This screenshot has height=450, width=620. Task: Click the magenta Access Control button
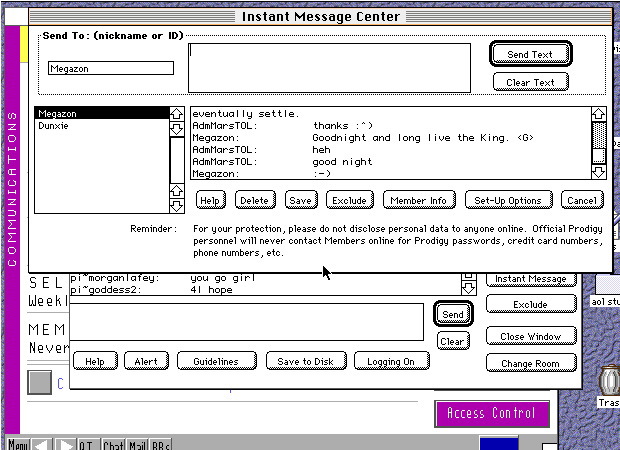click(x=491, y=413)
